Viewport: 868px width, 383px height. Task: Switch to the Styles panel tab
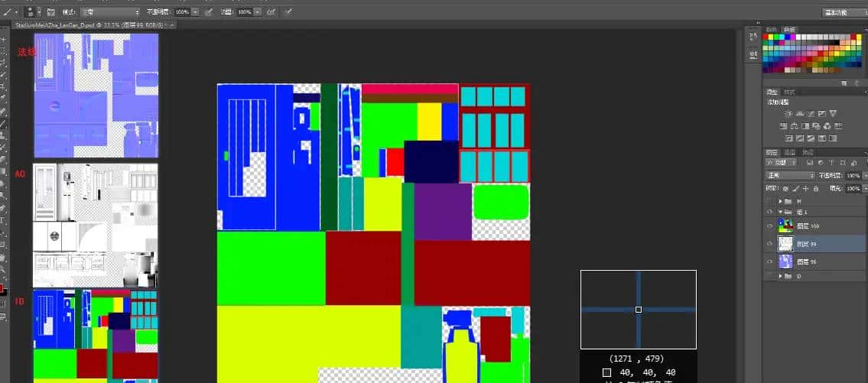pyautogui.click(x=790, y=92)
